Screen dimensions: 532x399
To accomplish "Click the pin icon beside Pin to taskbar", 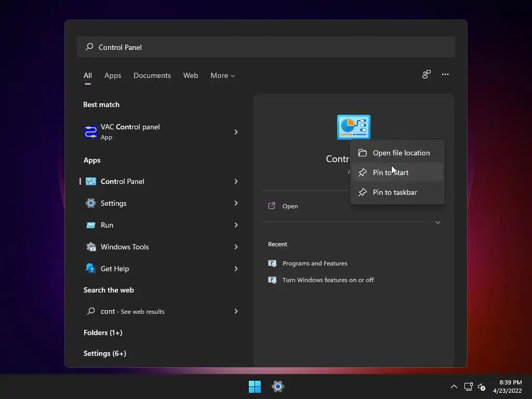I will (x=362, y=192).
